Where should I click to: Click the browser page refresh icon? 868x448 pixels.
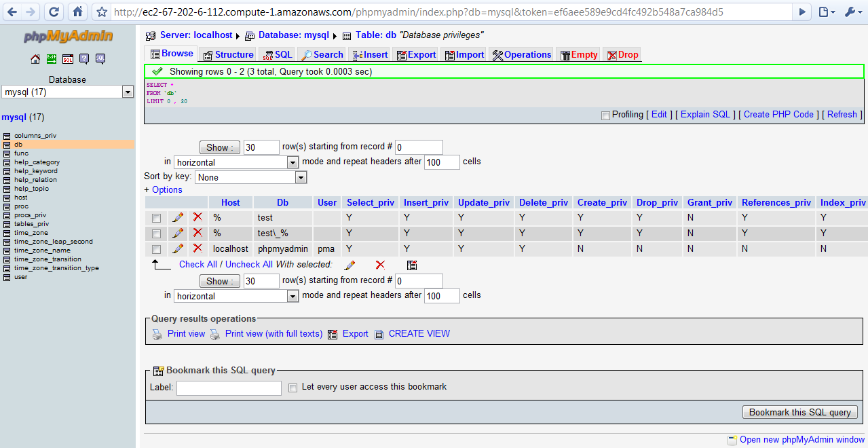tap(54, 11)
